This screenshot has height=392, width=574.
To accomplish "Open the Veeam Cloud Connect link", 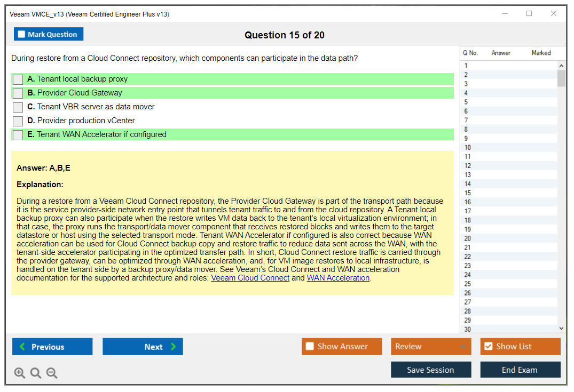I will tap(250, 278).
